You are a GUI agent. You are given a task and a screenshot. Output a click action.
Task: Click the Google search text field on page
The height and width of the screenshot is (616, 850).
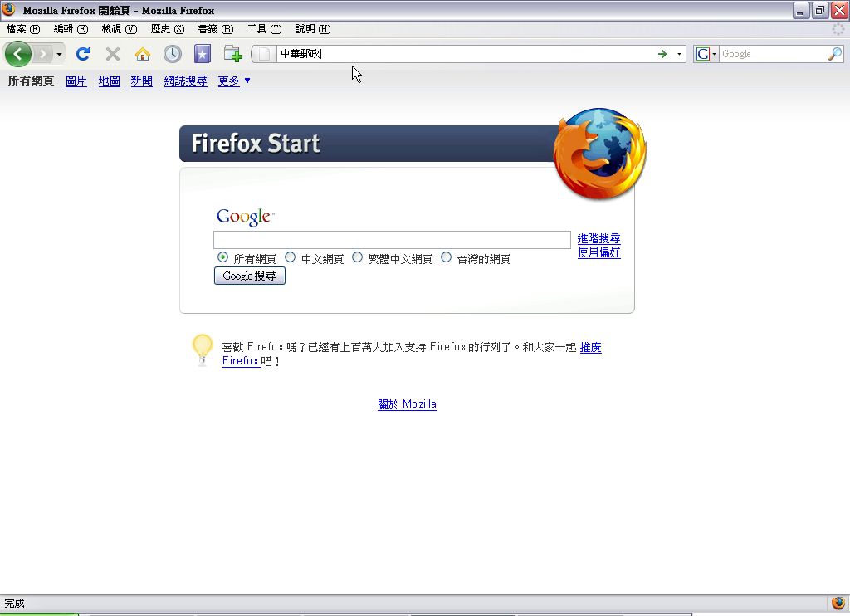[x=392, y=240]
